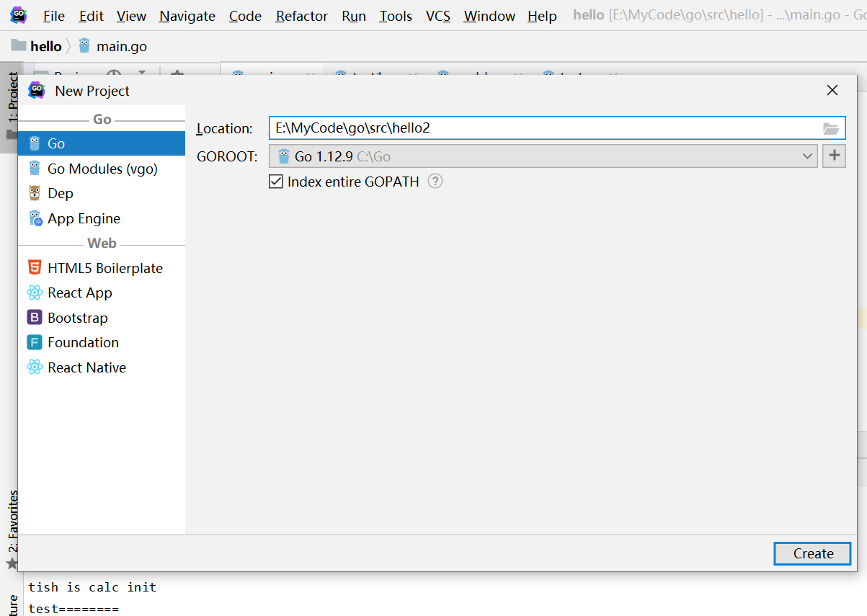Open help for Index entire GOPATH

(x=435, y=181)
